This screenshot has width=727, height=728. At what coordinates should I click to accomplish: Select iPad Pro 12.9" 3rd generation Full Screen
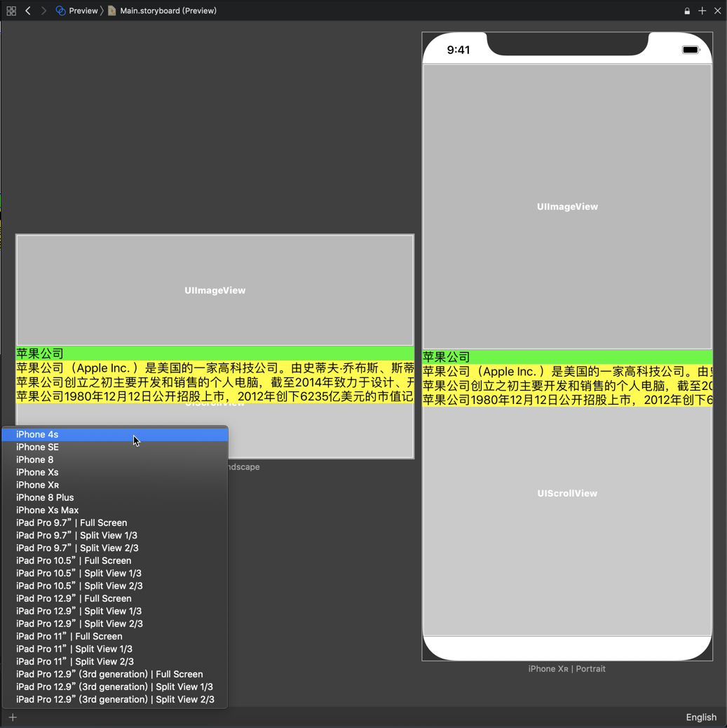point(115,674)
